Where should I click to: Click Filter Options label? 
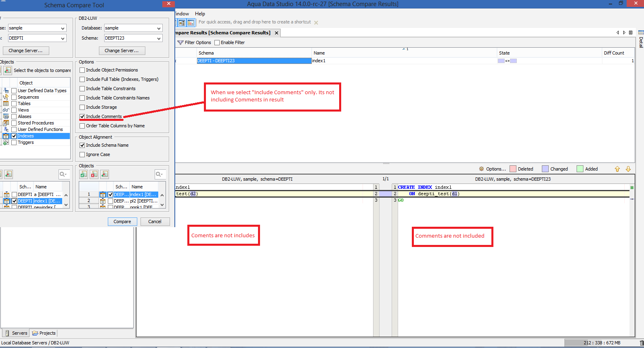tap(198, 42)
